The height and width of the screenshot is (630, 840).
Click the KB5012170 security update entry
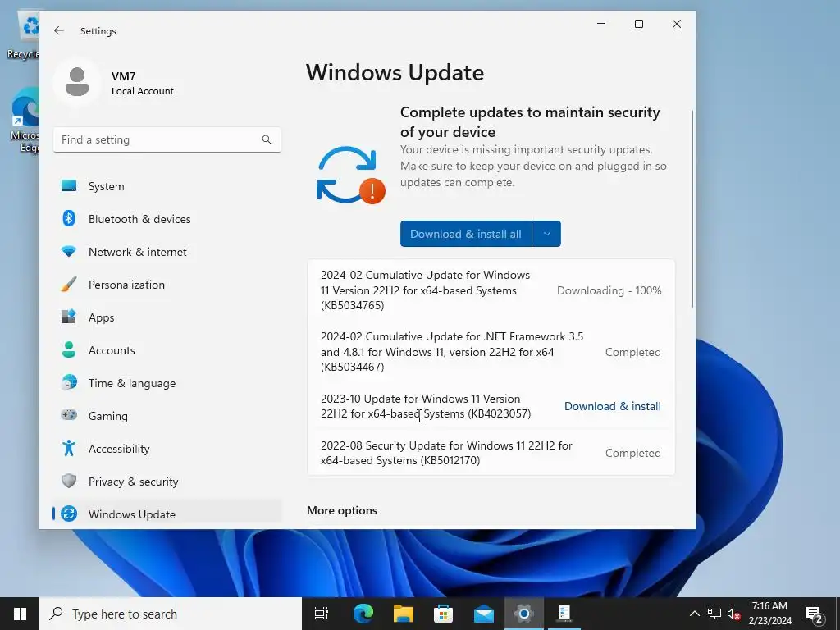(x=491, y=453)
